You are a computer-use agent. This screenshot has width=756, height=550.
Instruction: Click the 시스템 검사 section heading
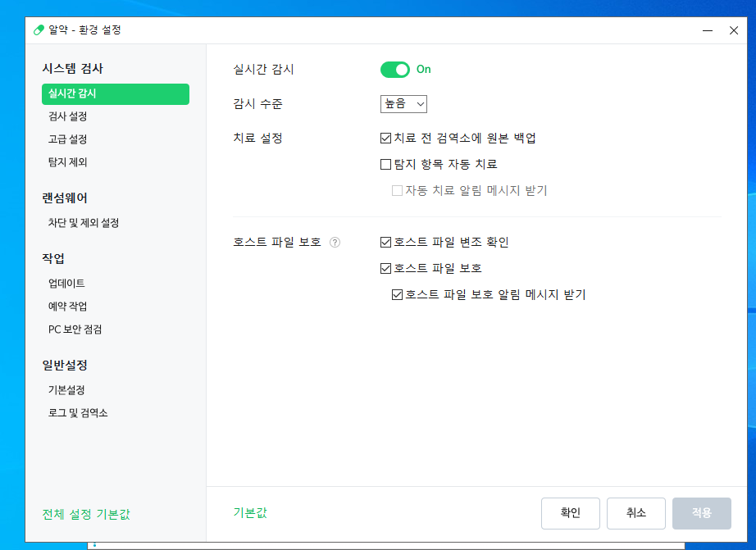[73, 69]
